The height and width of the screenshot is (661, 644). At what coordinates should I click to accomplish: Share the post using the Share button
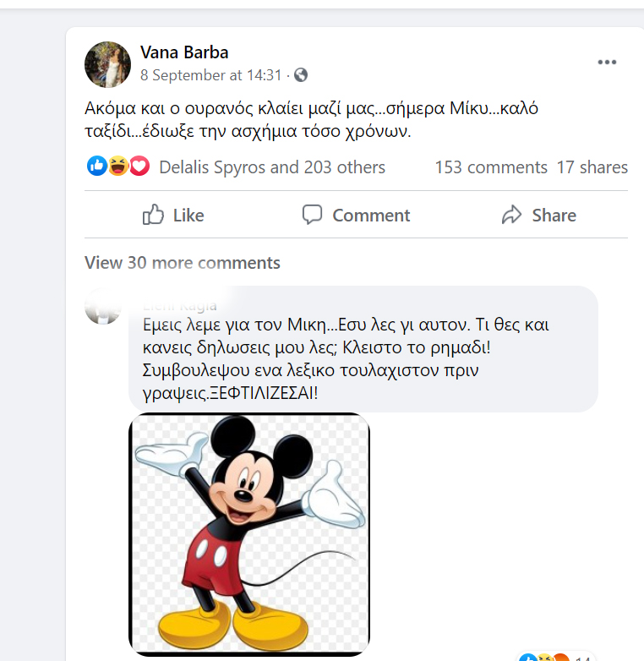(539, 216)
